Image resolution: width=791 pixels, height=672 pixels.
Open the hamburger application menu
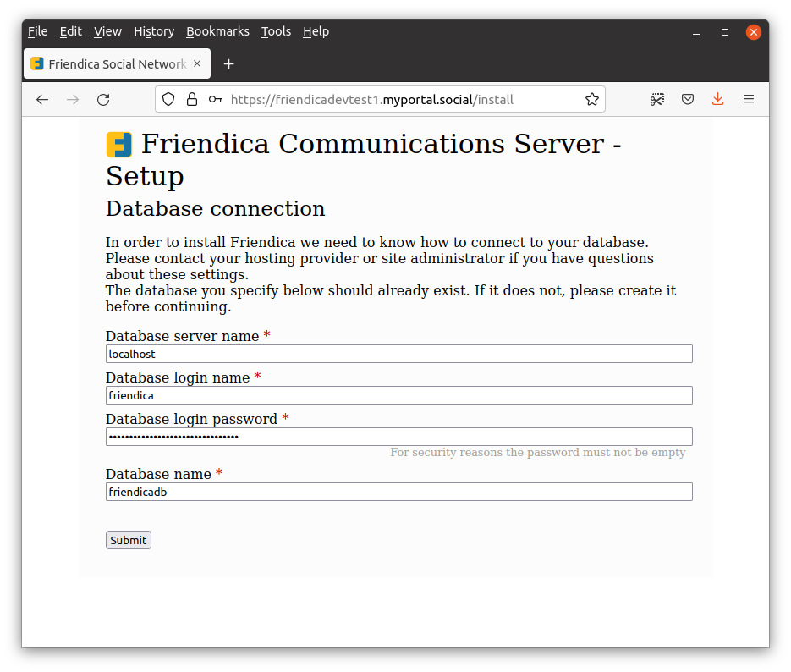[748, 100]
